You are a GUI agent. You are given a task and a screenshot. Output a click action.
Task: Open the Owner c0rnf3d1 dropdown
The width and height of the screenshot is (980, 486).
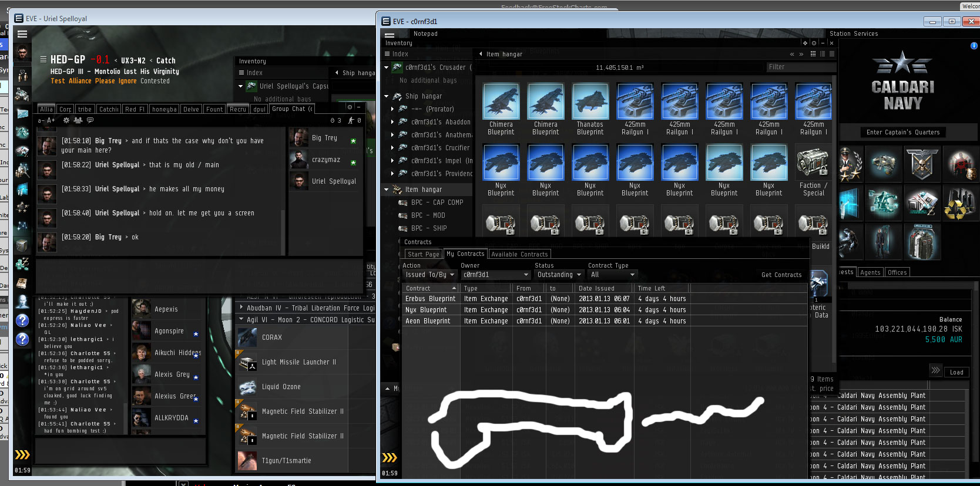click(496, 275)
